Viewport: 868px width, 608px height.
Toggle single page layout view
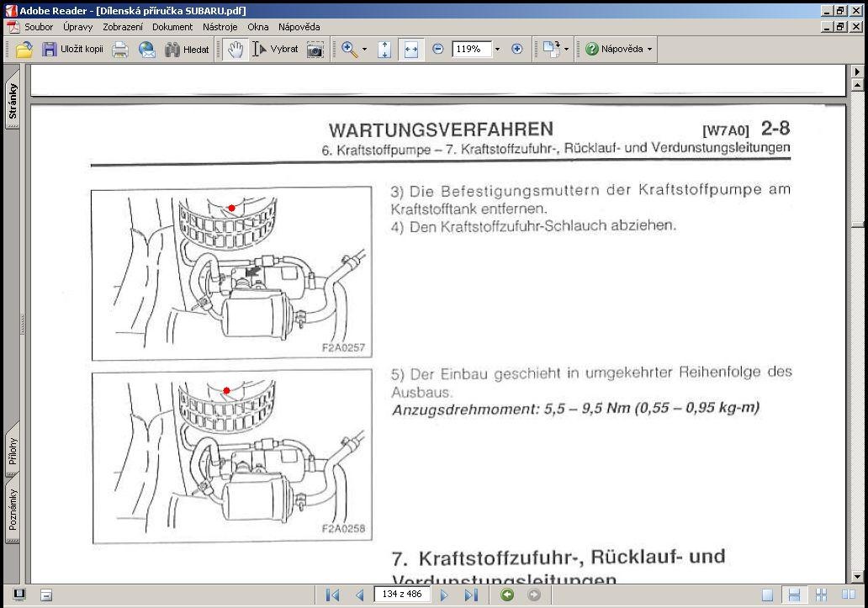[x=767, y=595]
